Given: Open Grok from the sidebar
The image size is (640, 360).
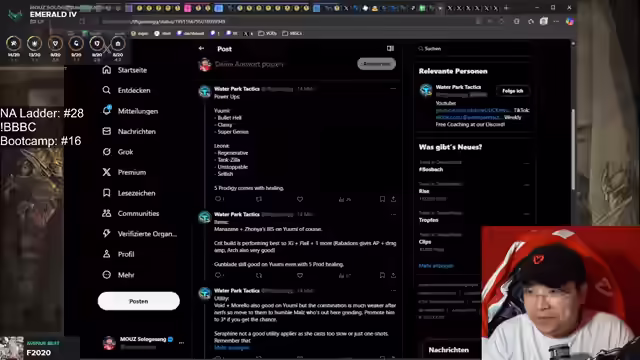Looking at the screenshot, I should (118, 152).
